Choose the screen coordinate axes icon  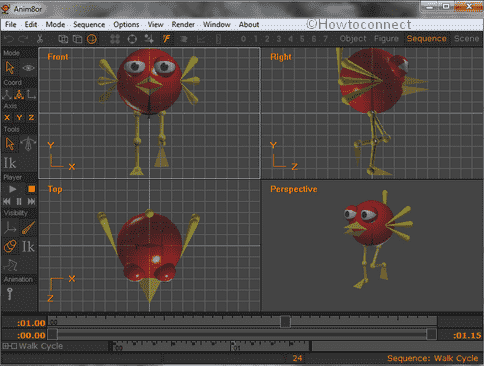(31, 95)
